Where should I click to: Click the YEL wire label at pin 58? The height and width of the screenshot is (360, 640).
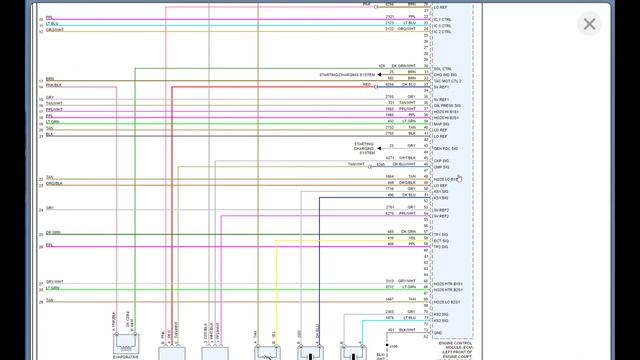[412, 238]
